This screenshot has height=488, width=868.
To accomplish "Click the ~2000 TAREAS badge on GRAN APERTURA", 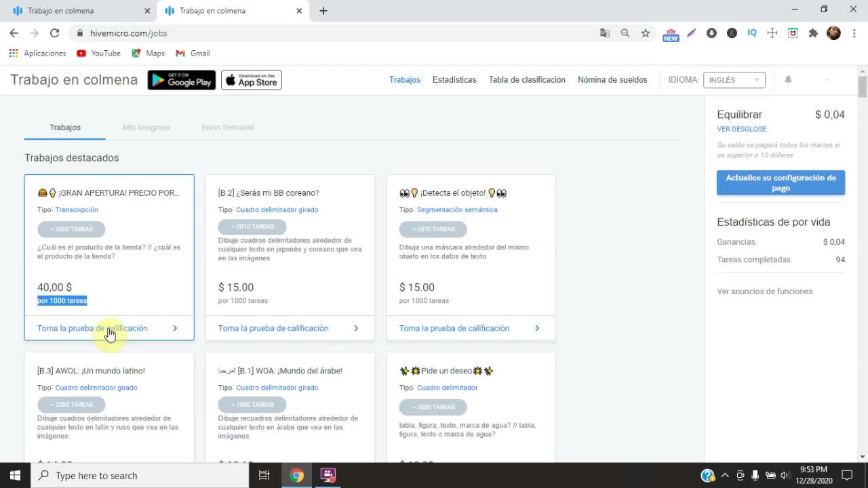I will (x=71, y=229).
